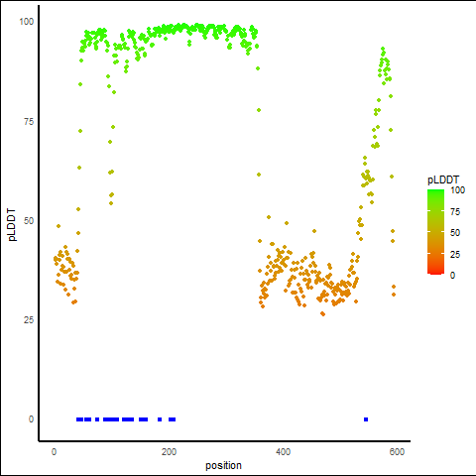Click the pLDDT legend title
This screenshot has width=476, height=476.
click(443, 179)
